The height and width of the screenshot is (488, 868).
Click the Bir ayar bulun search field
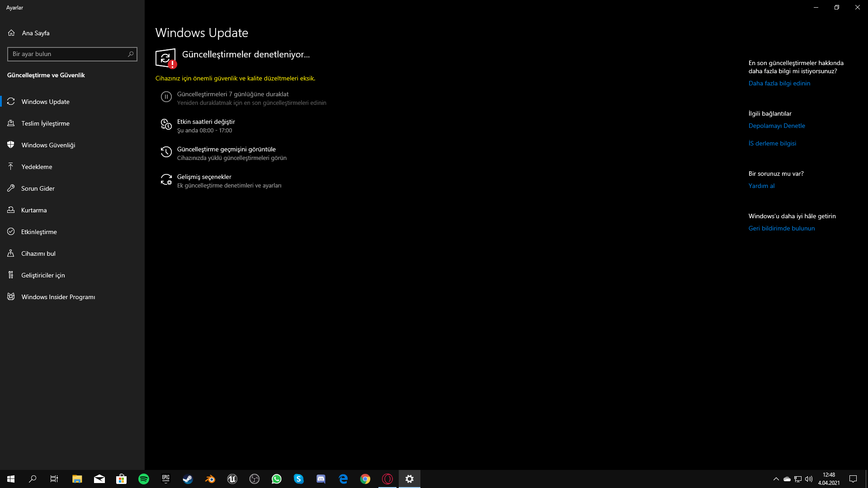tap(67, 54)
